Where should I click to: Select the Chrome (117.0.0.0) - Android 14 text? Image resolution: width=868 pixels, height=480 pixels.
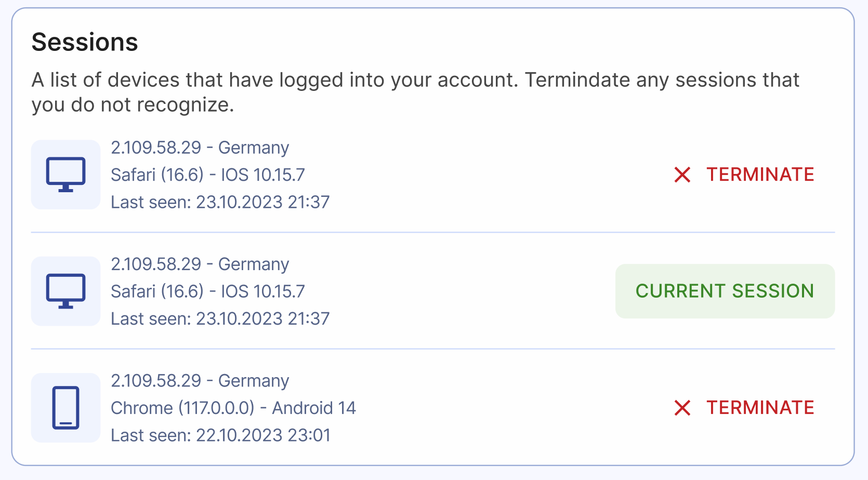click(x=233, y=408)
